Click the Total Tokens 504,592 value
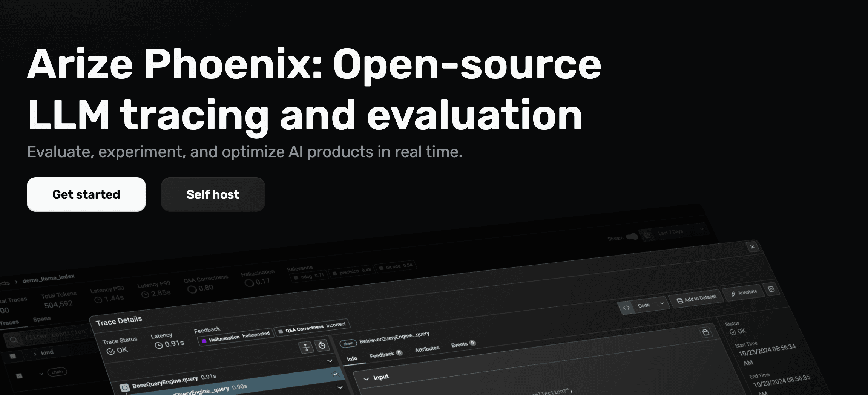The image size is (868, 395). [59, 305]
